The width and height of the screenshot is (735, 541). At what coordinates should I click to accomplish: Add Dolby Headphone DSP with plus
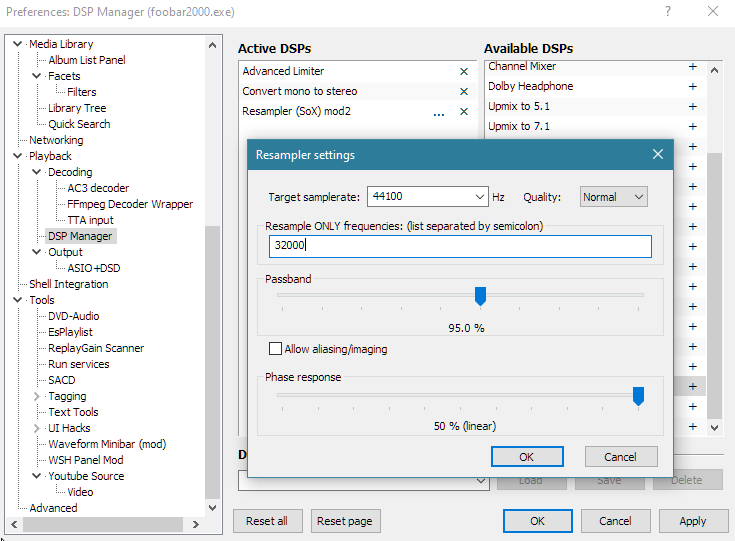coord(692,86)
